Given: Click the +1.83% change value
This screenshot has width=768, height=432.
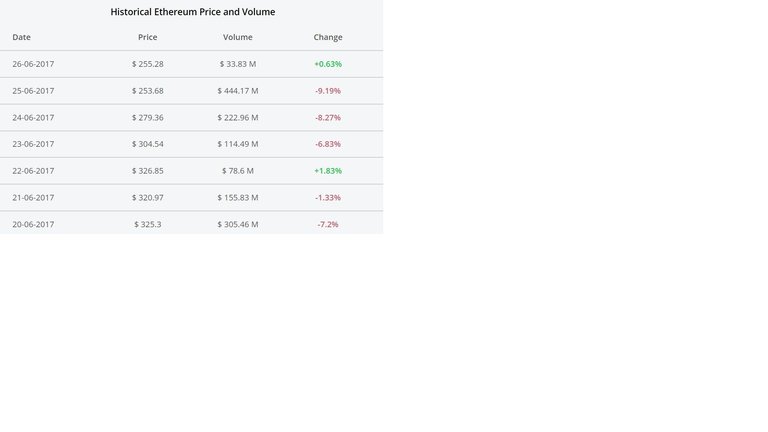Looking at the screenshot, I should coord(328,171).
